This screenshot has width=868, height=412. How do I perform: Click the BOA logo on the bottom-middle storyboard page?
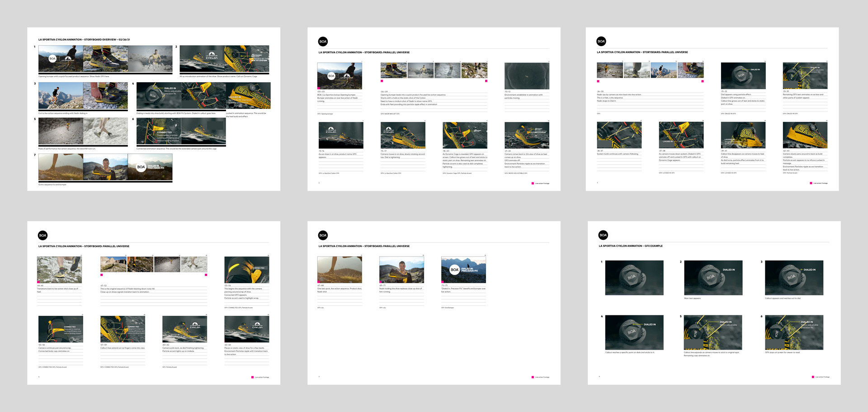323,235
